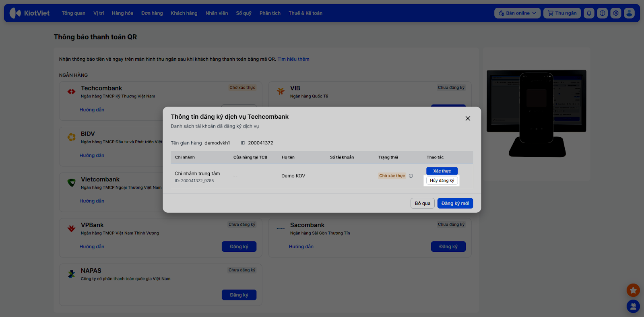Screen dimensions: 644x317
Task: Click the Thông báo thanh toán QR heading
Action: [x=95, y=37]
